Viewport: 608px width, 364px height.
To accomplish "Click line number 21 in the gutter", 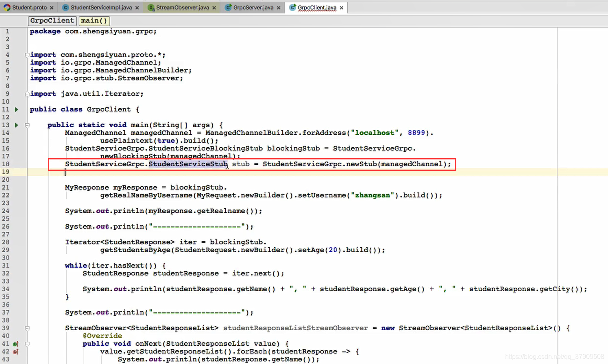I will point(6,187).
